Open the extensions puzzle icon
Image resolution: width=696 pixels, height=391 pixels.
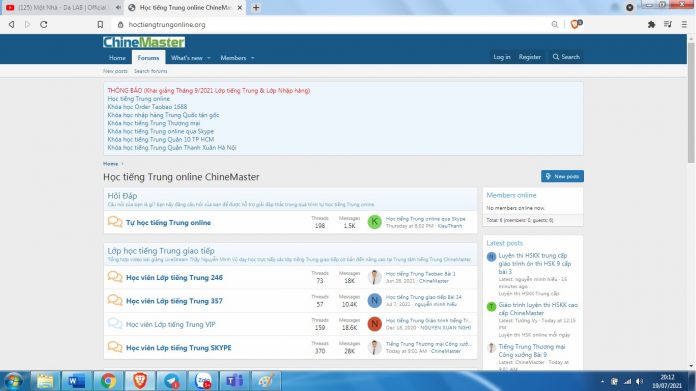click(x=651, y=24)
